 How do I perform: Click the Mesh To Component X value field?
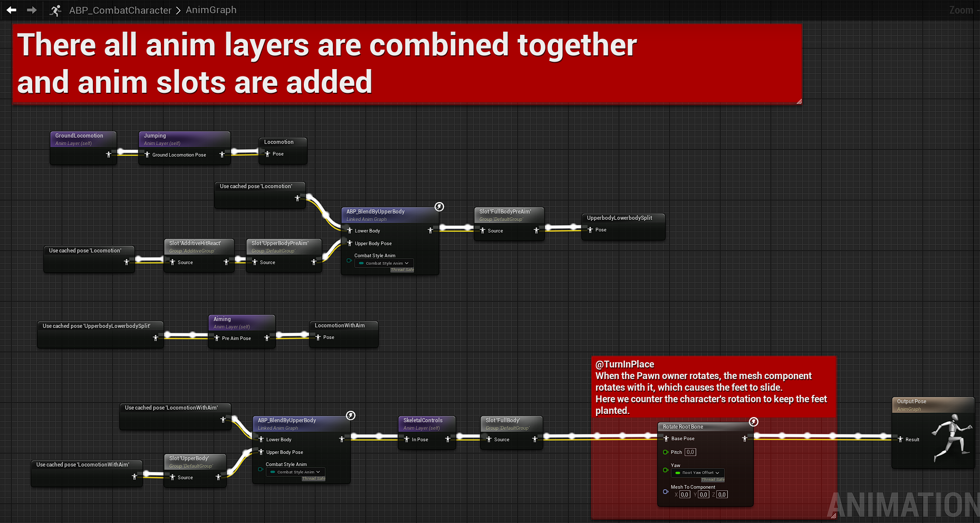coord(684,495)
